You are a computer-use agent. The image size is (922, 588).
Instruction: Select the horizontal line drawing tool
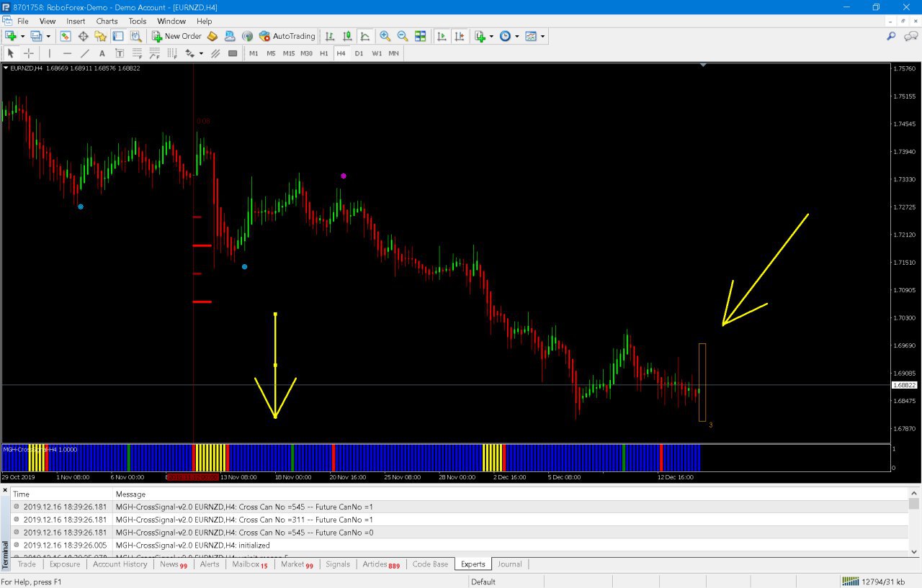coord(67,53)
